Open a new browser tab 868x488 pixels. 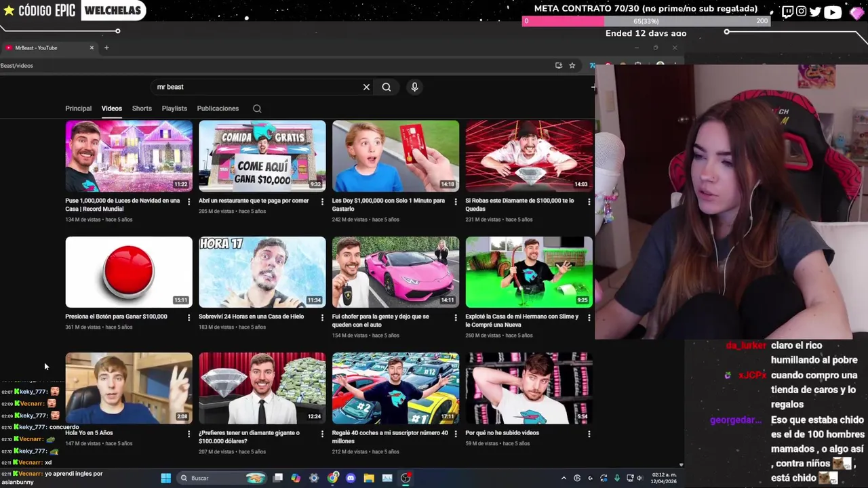pyautogui.click(x=106, y=47)
